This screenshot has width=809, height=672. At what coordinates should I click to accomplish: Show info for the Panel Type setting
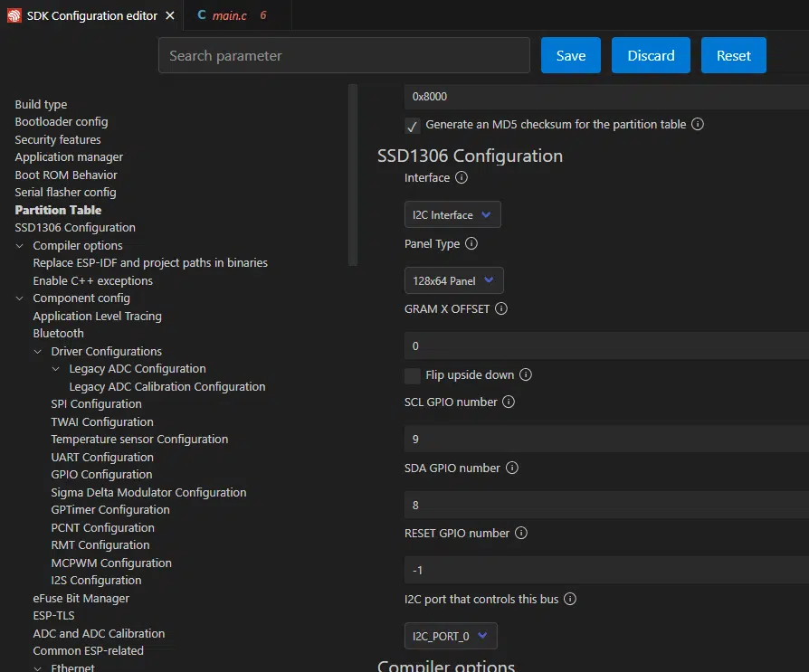(x=471, y=243)
